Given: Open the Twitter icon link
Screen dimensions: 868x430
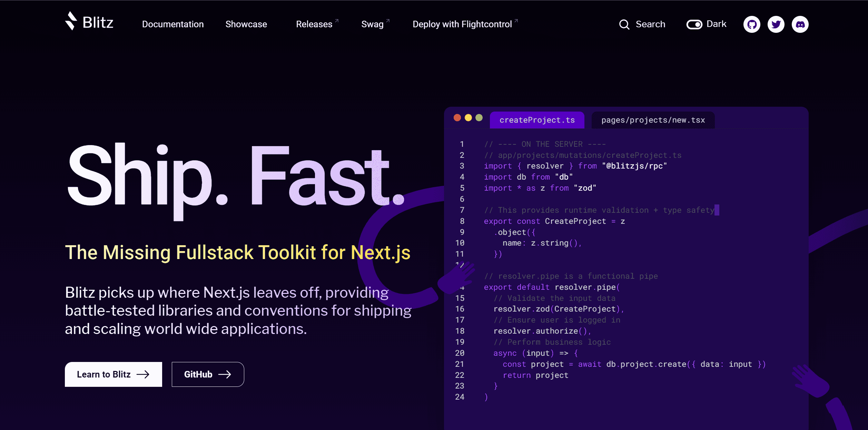Looking at the screenshot, I should tap(776, 24).
